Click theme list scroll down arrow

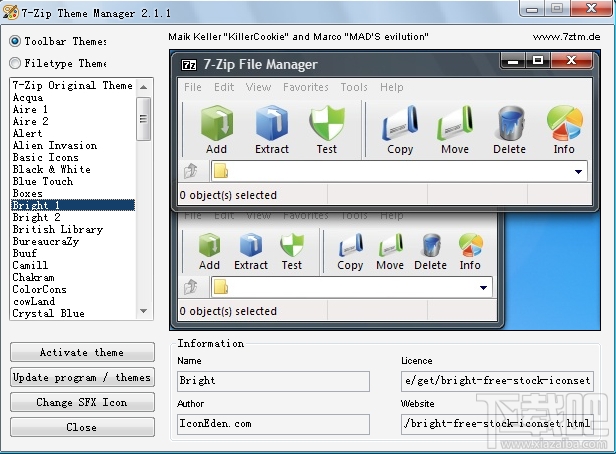[x=143, y=311]
